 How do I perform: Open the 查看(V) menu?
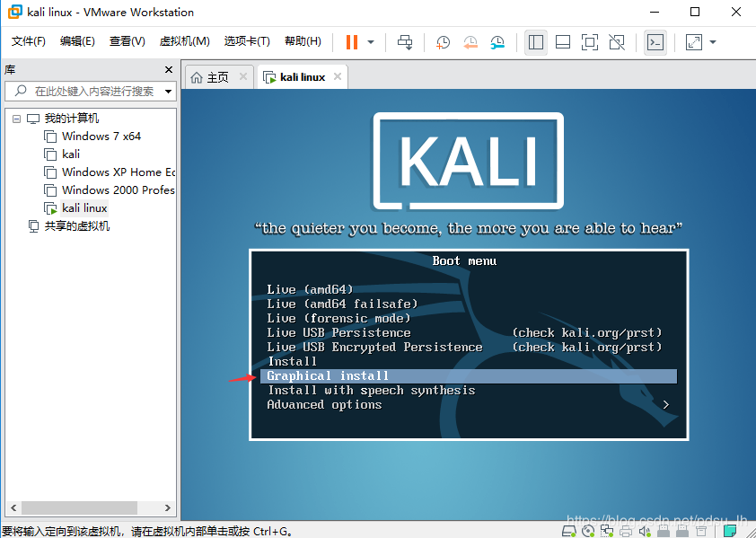point(127,41)
